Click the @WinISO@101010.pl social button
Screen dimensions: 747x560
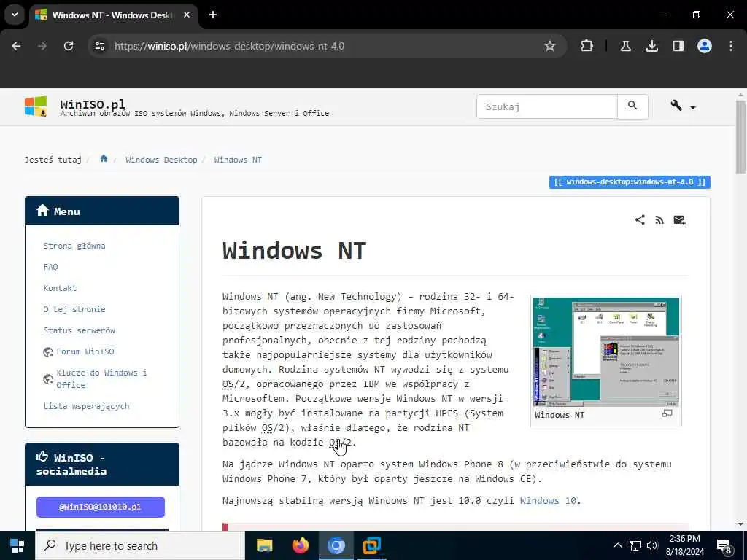coord(101,507)
